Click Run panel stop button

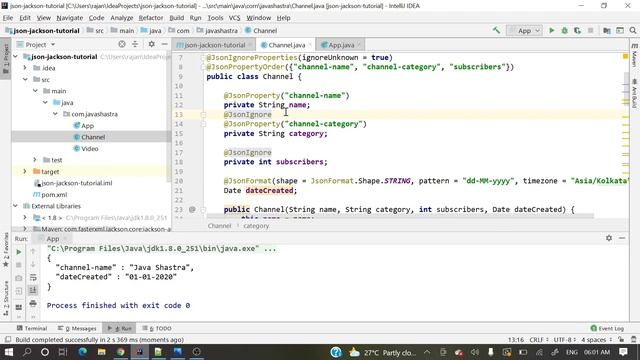point(19,265)
